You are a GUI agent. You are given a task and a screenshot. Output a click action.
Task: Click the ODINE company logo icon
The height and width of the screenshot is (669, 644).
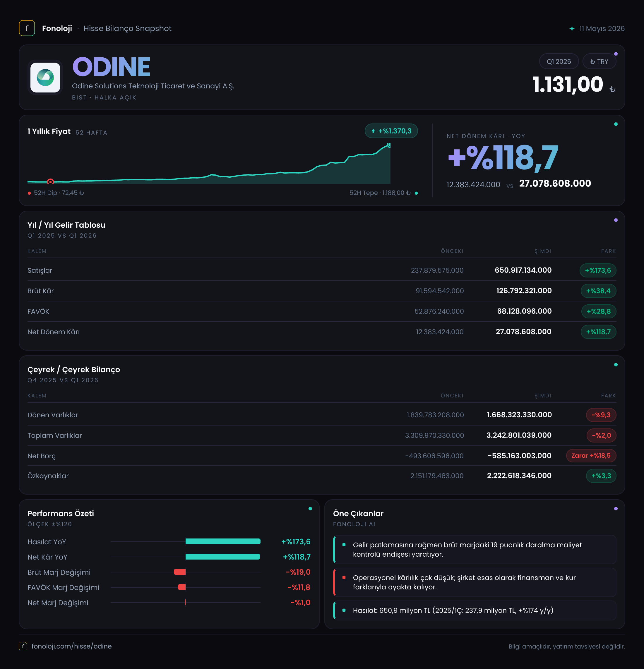(x=45, y=78)
